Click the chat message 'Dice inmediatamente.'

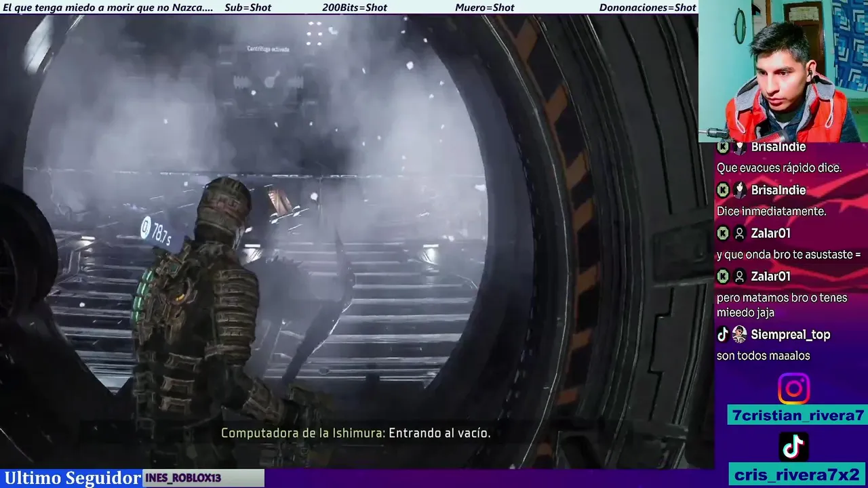click(771, 211)
